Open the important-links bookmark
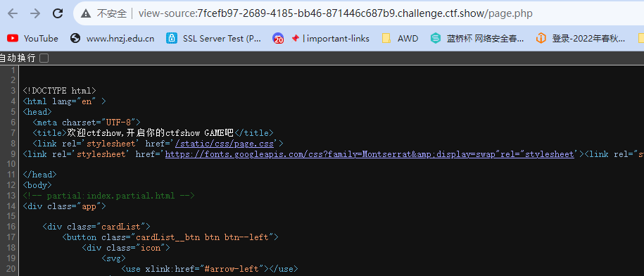The height and width of the screenshot is (276, 644). click(321, 38)
